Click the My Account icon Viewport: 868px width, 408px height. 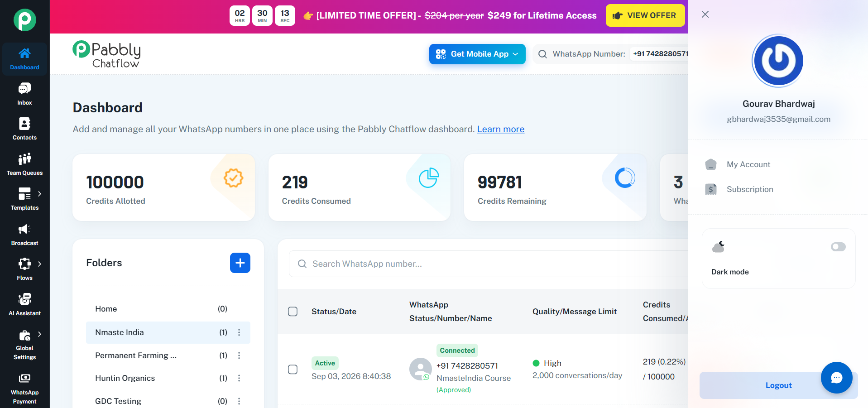tap(711, 164)
